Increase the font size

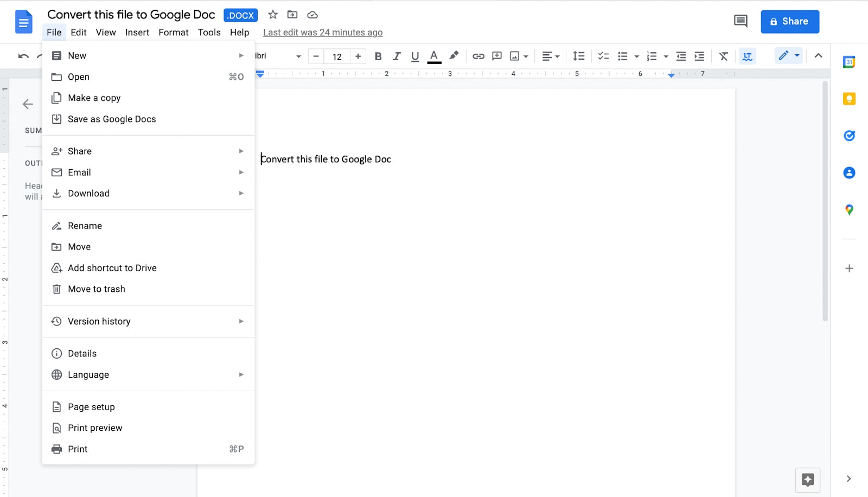[x=358, y=56]
